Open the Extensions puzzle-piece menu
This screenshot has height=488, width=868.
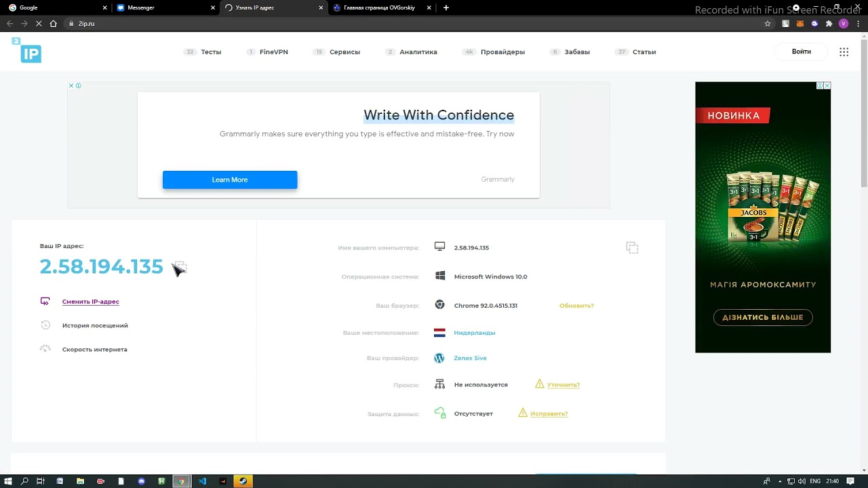coord(829,23)
